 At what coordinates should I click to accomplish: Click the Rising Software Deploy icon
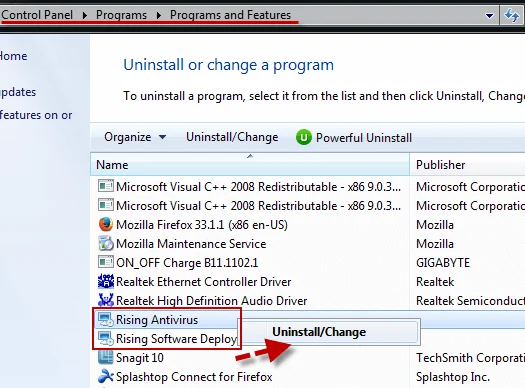click(x=105, y=338)
